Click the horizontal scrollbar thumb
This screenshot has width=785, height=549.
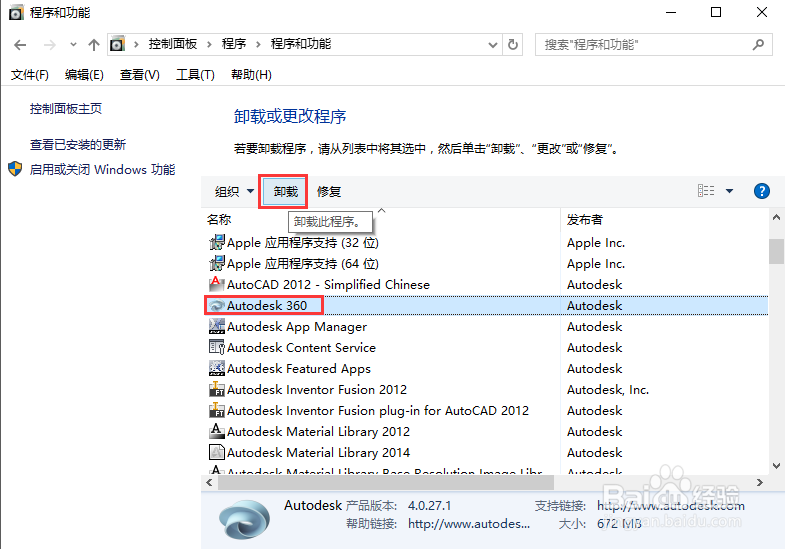pos(386,482)
